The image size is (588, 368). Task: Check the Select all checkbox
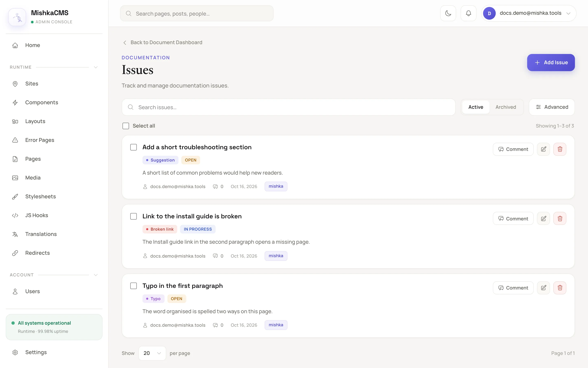(126, 126)
